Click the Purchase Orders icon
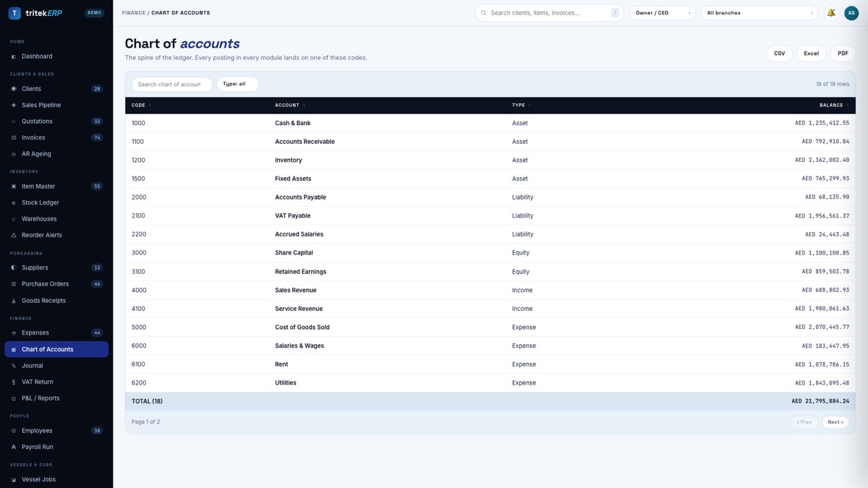868x488 pixels. point(14,284)
